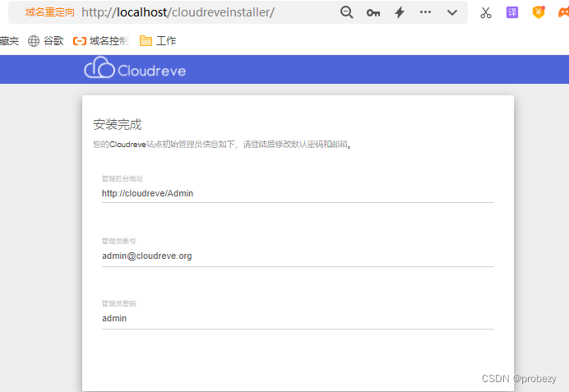
Task: Click the admin@cloudreve.org account field
Action: coord(298,256)
